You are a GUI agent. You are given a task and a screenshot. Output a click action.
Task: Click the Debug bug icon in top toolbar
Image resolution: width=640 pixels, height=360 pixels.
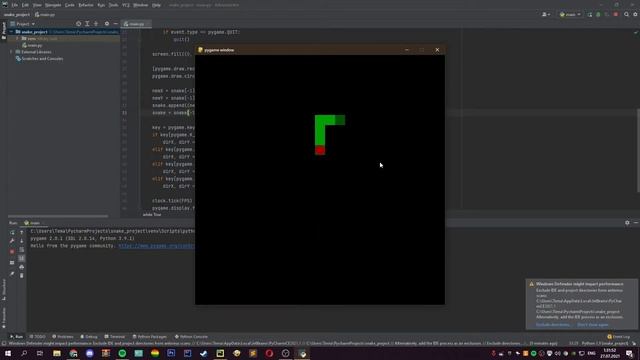pos(598,15)
